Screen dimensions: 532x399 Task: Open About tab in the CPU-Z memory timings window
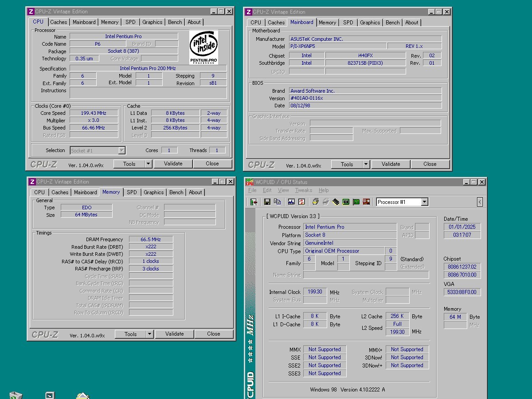point(196,192)
